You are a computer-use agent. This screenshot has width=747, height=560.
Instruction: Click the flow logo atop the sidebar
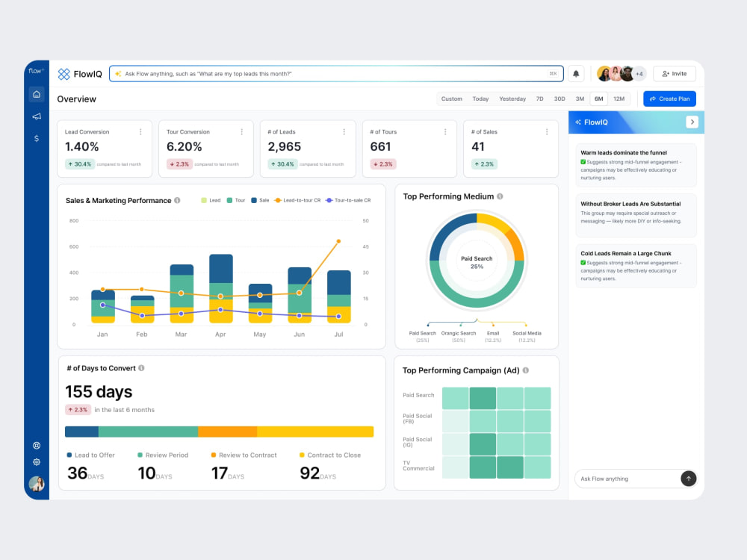pos(36,71)
